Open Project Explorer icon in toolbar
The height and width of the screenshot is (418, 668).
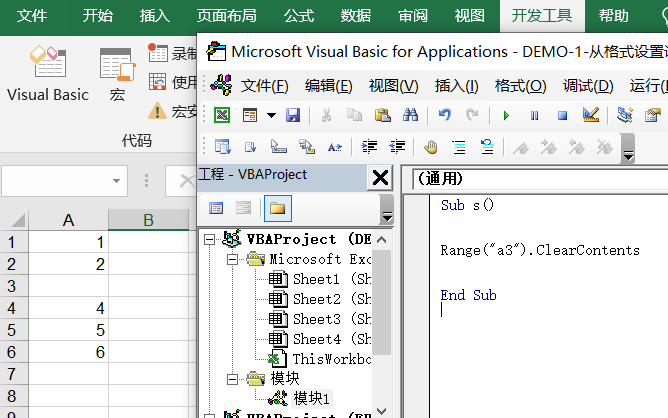(625, 115)
